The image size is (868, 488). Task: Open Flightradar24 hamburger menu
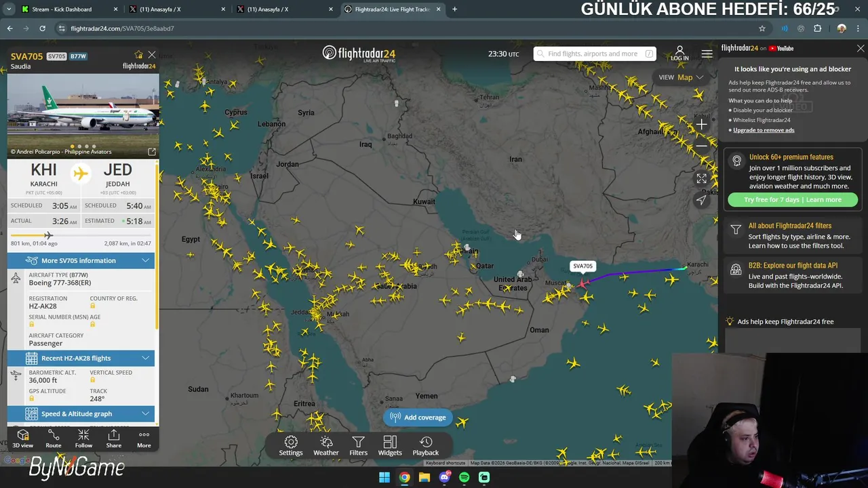pyautogui.click(x=707, y=54)
